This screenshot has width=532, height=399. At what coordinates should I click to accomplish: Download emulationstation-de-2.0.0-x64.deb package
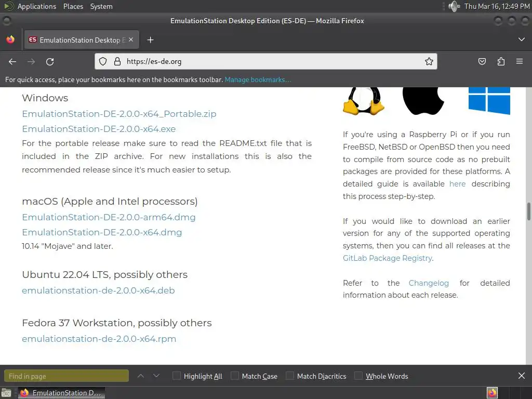(98, 290)
